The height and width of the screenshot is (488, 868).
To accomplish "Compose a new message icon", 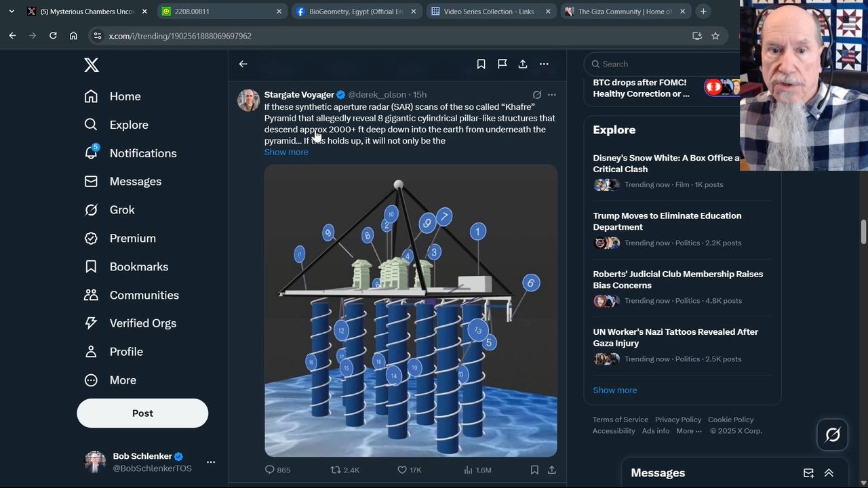I will (x=808, y=473).
